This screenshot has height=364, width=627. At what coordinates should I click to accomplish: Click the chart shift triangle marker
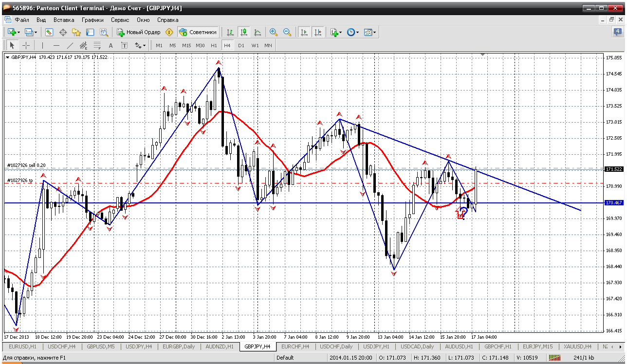point(482,55)
